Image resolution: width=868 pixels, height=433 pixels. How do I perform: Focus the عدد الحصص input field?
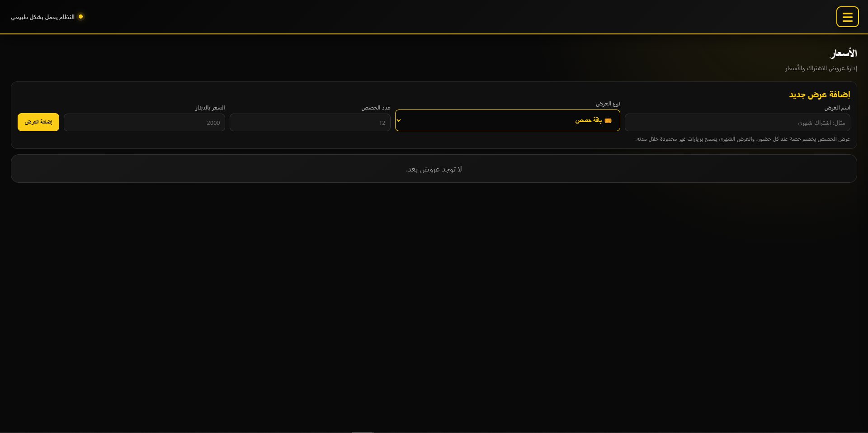pos(310,123)
